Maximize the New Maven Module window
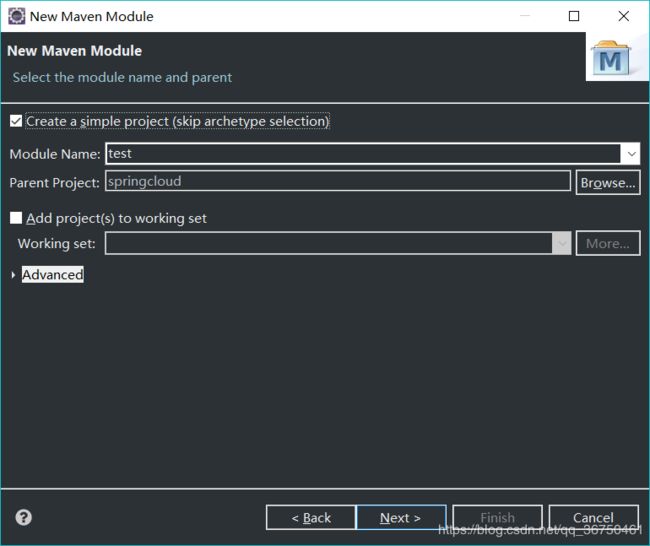This screenshot has width=650, height=546. point(574,16)
